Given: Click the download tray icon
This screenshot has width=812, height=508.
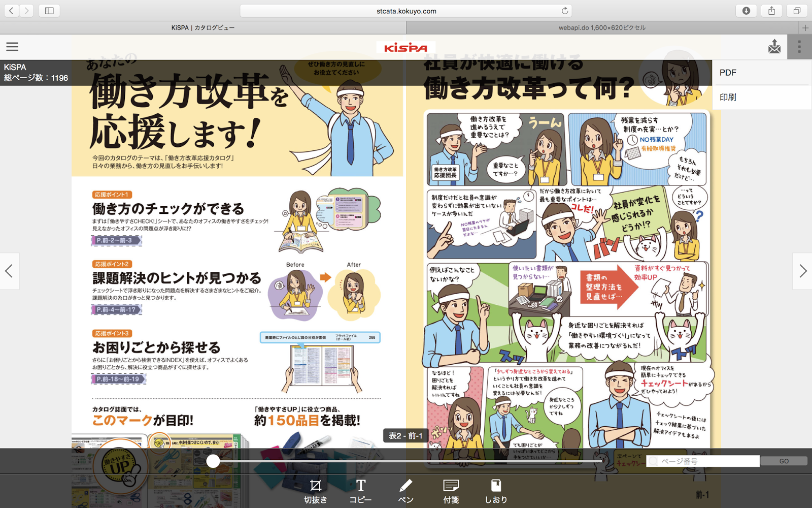Looking at the screenshot, I should 774,47.
